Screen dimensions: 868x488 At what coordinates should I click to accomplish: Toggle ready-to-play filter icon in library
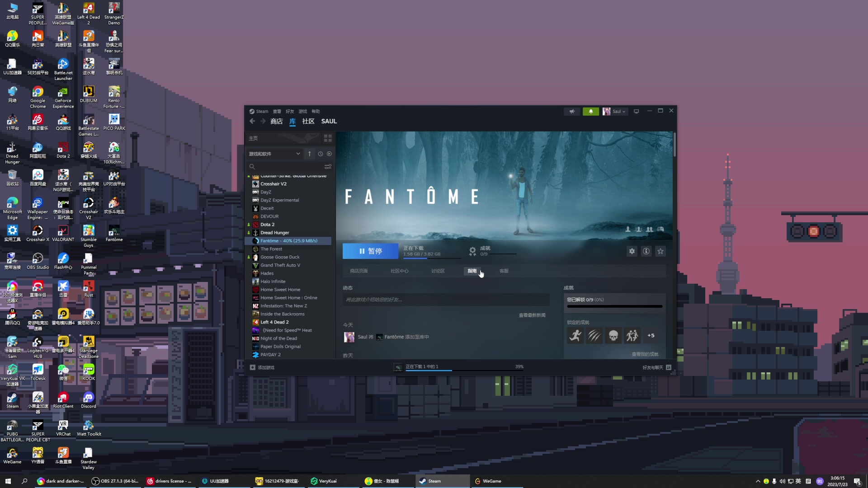[329, 154]
